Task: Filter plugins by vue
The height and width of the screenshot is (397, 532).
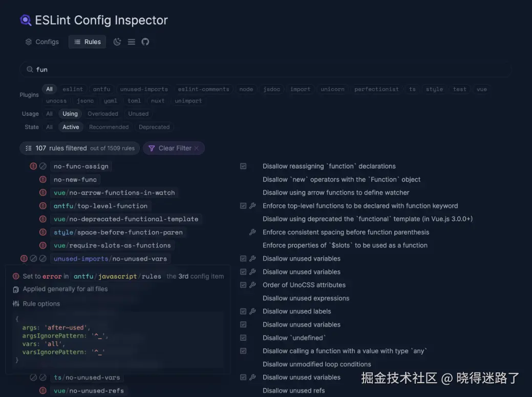Action: click(481, 89)
